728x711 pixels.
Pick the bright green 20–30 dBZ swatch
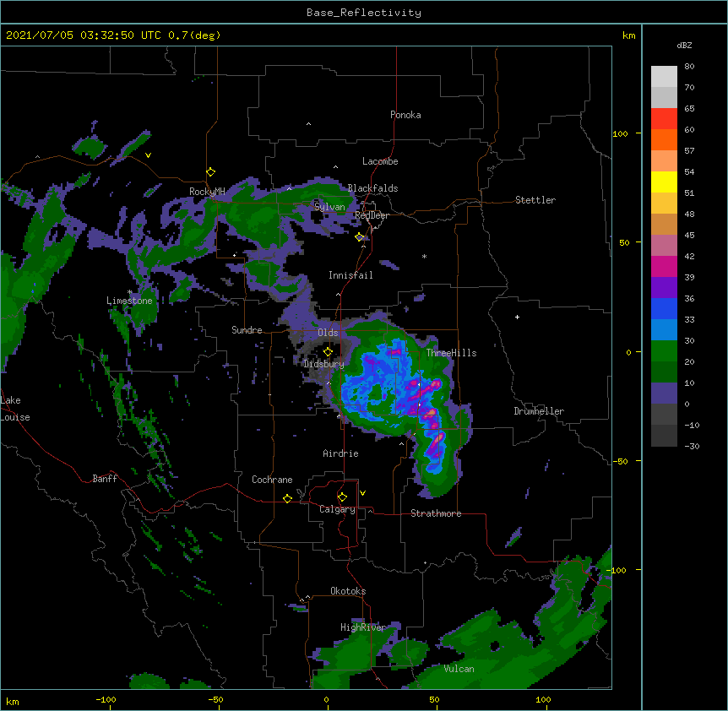click(664, 351)
